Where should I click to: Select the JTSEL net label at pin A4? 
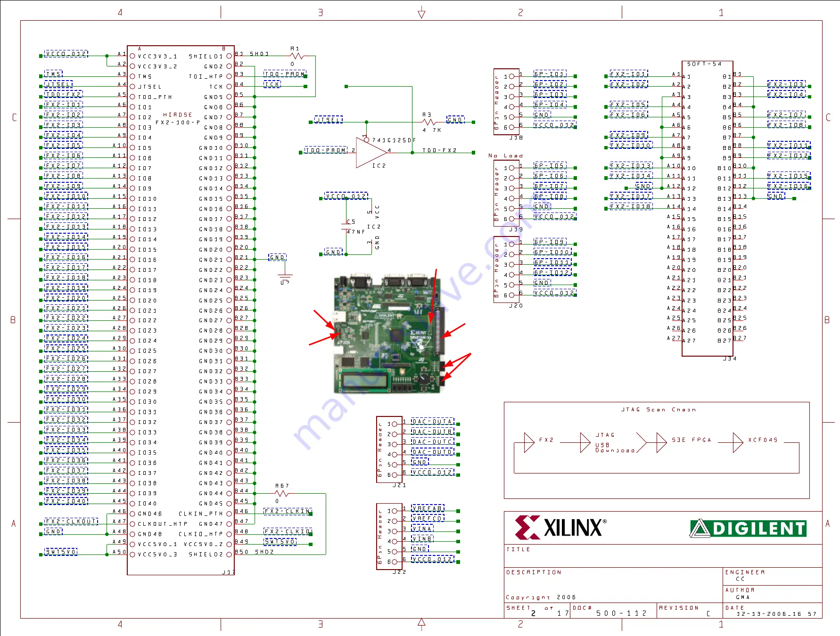(x=58, y=84)
